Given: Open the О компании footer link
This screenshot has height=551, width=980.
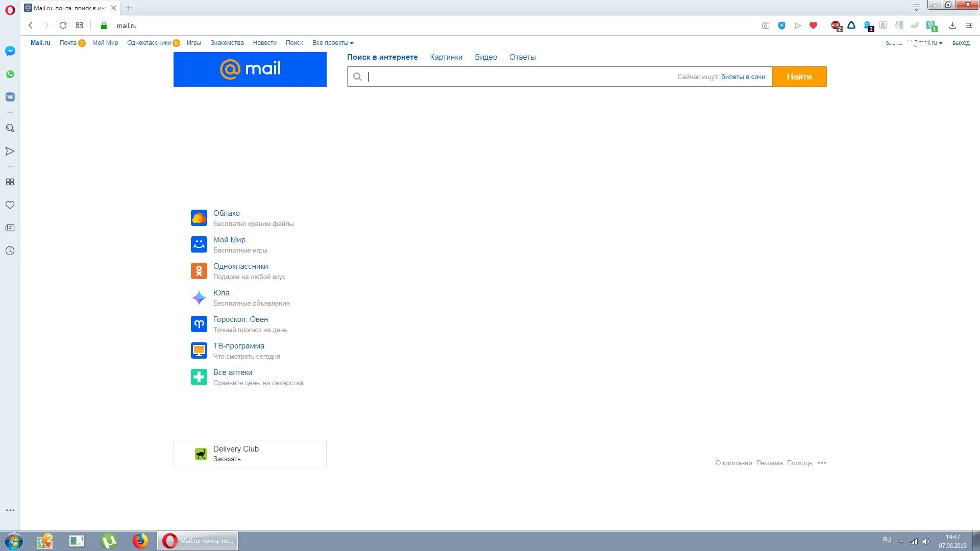Looking at the screenshot, I should coord(733,463).
